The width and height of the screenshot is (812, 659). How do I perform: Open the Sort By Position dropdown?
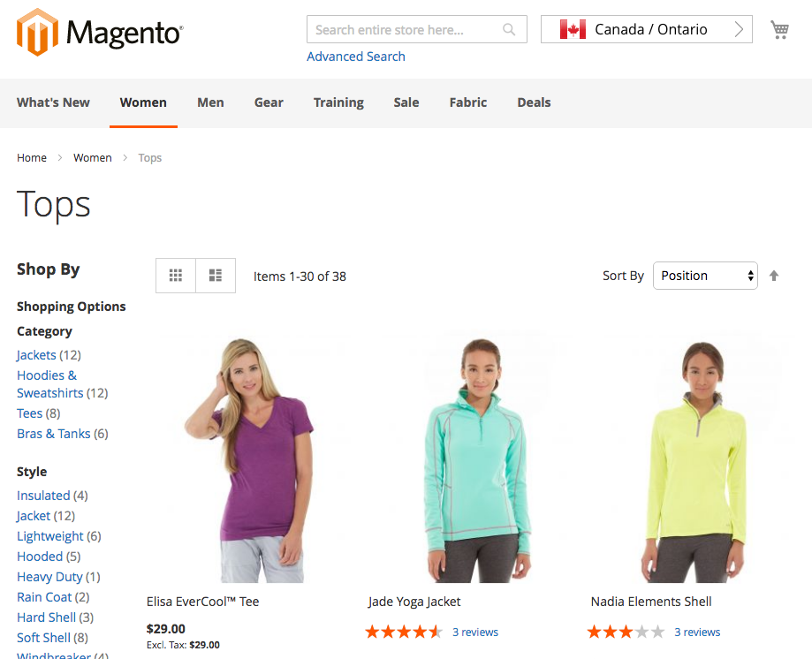click(705, 276)
